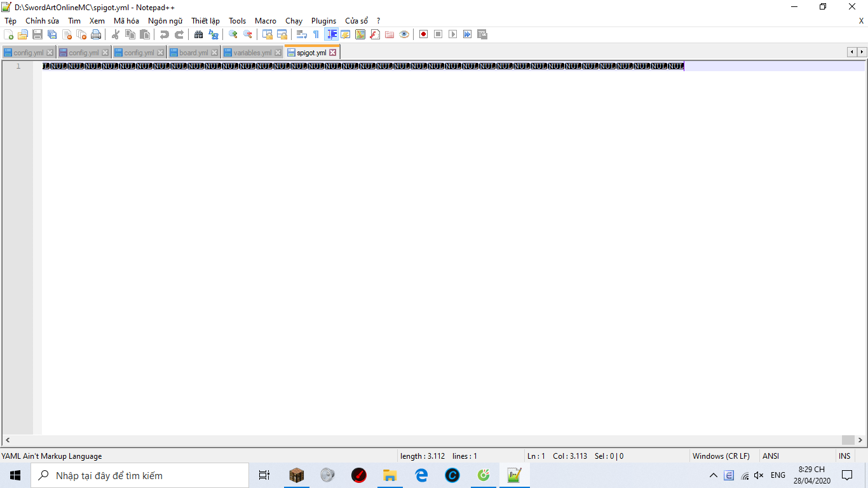This screenshot has width=868, height=488.
Task: Print the document using the printer icon
Action: pos(96,34)
